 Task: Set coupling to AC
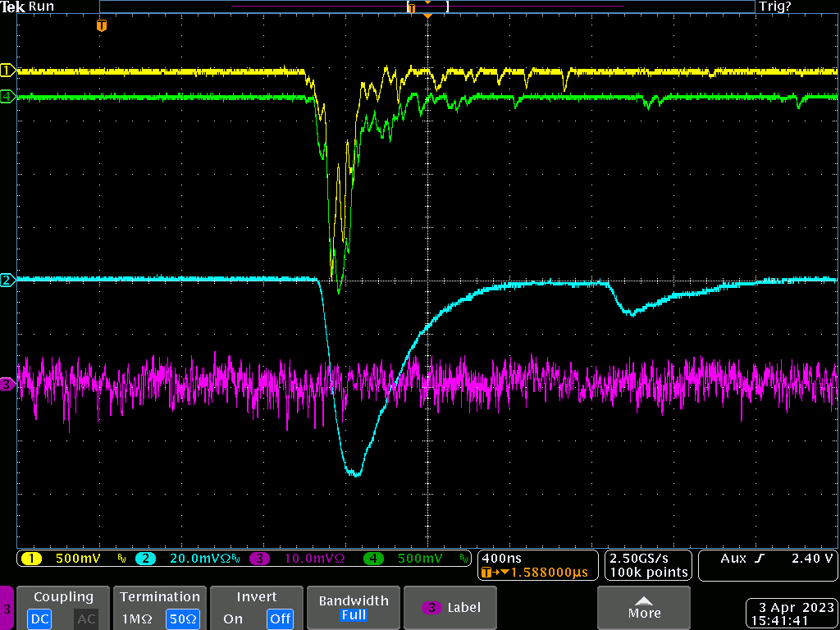point(86,619)
